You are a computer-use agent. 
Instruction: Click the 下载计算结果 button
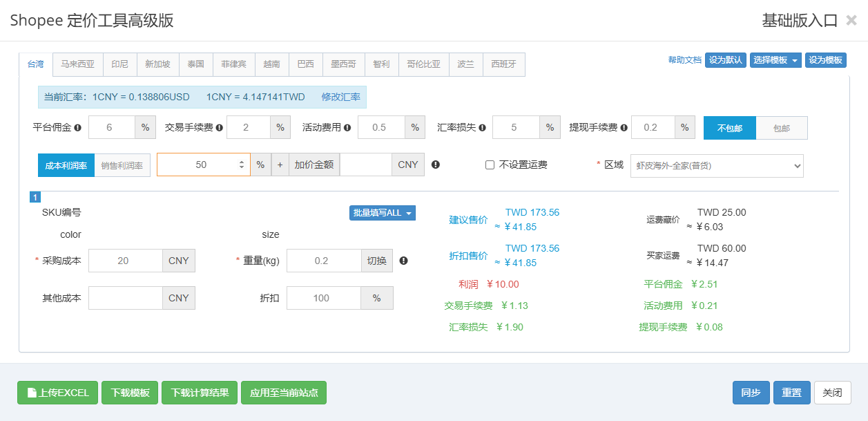(x=200, y=393)
